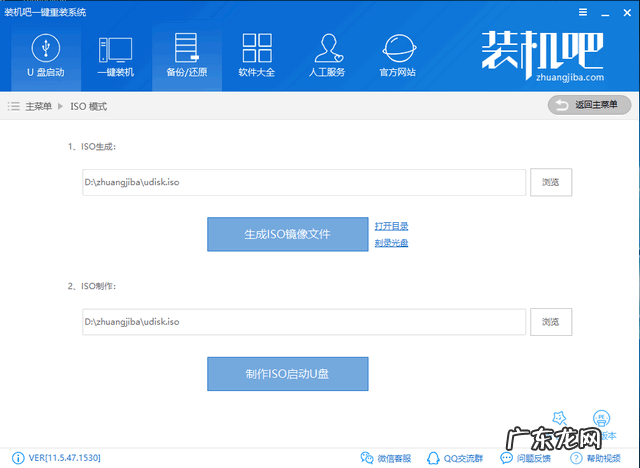The height and width of the screenshot is (468, 640).
Task: Click 制作ISO启动U盘 button
Action: (288, 374)
